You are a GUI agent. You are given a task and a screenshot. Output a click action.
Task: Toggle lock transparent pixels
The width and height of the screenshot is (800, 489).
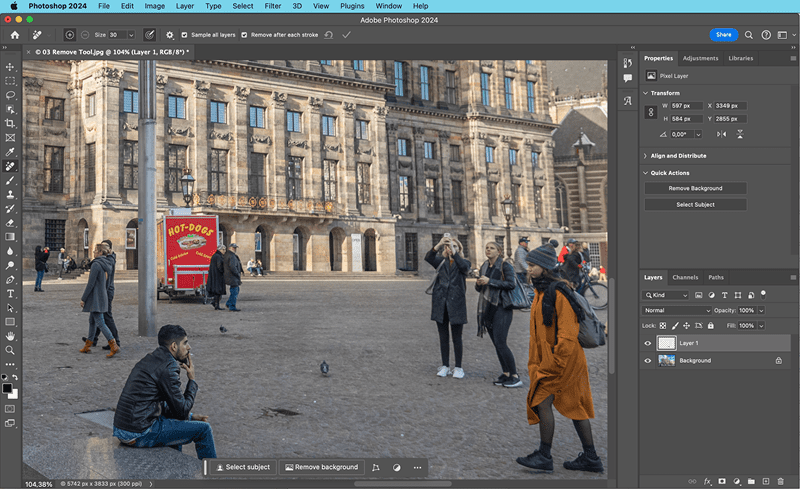663,326
